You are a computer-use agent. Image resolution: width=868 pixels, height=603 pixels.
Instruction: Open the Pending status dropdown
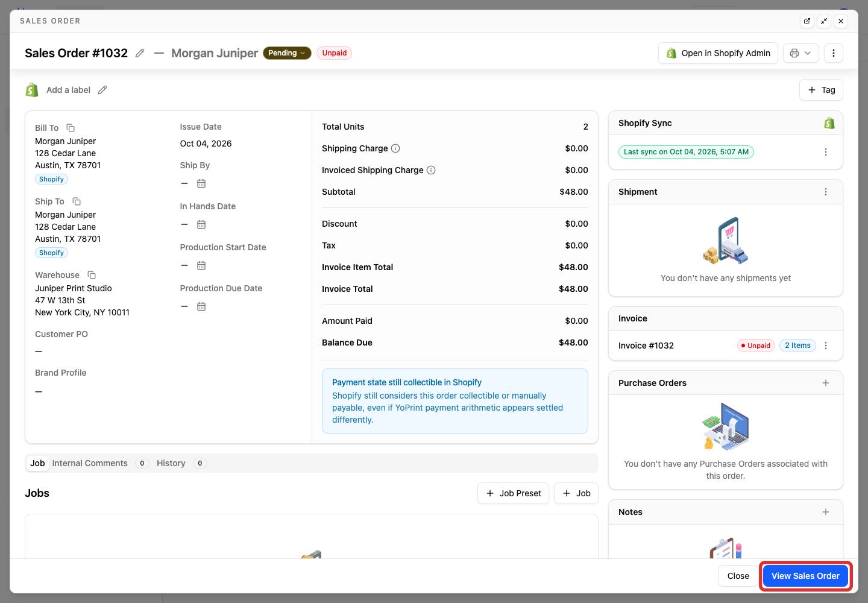(x=287, y=53)
